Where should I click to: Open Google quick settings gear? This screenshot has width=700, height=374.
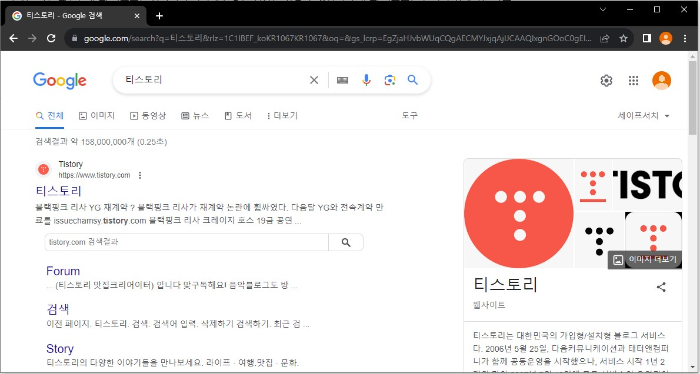[606, 80]
